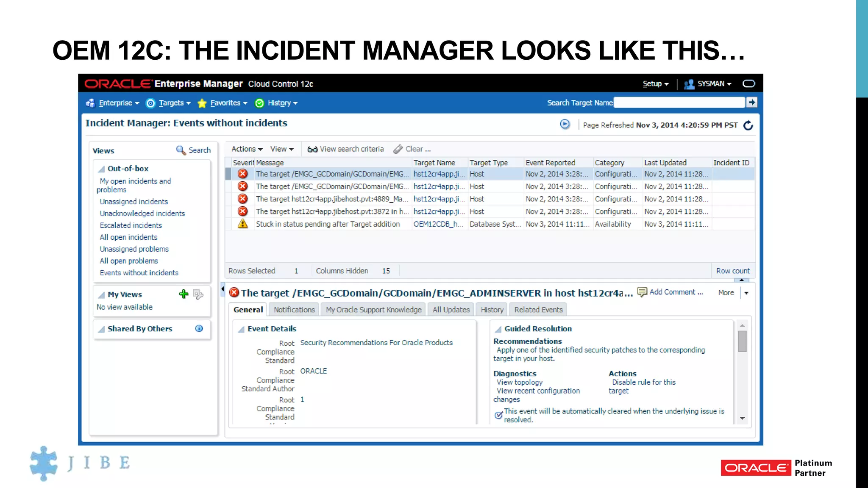Click the accessibility oval icon next to SYSMAN
This screenshot has width=868, height=488.
(749, 83)
